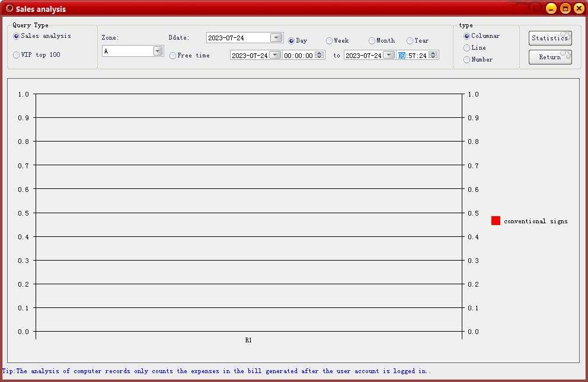Click the start time spinner arrows
The width and height of the screenshot is (588, 382).
click(319, 55)
